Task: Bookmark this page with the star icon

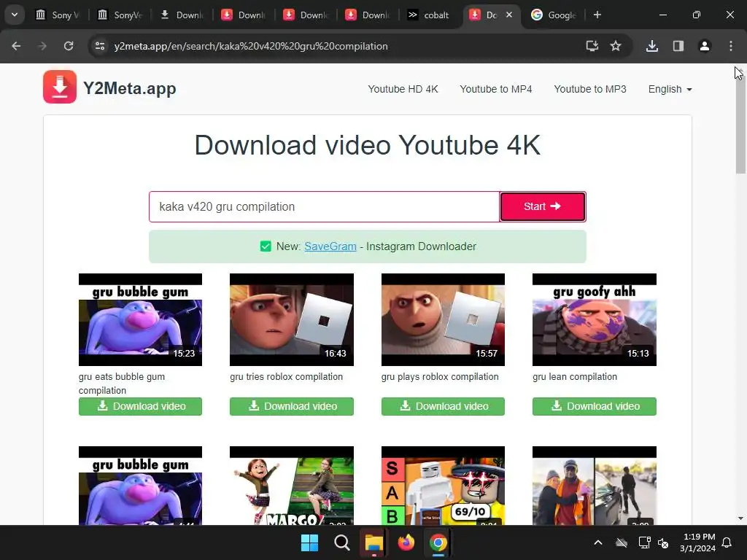Action: click(616, 46)
